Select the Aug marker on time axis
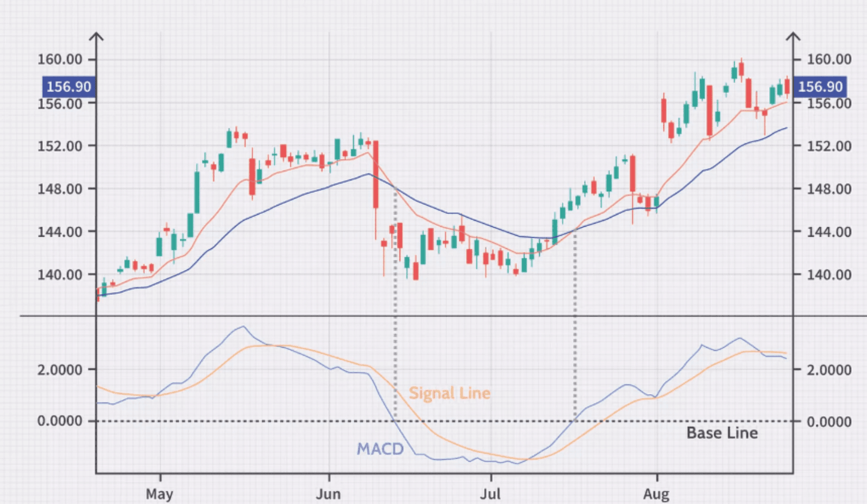This screenshot has height=504, width=867. click(656, 494)
